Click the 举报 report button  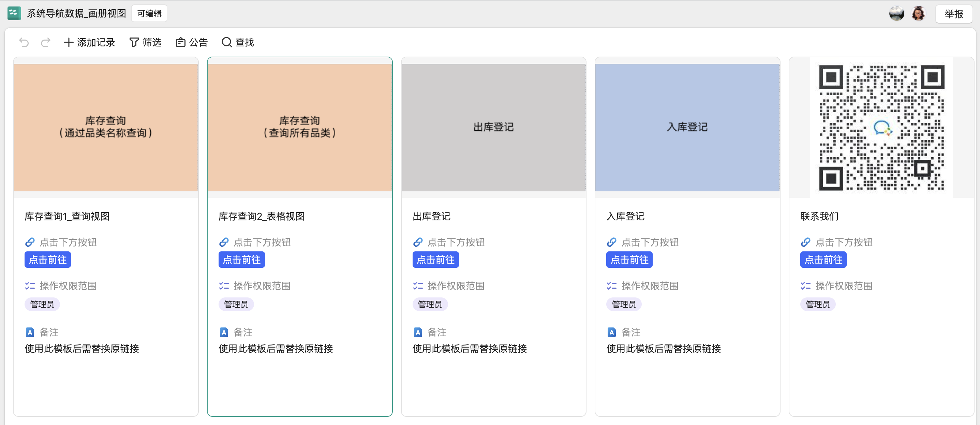click(954, 14)
